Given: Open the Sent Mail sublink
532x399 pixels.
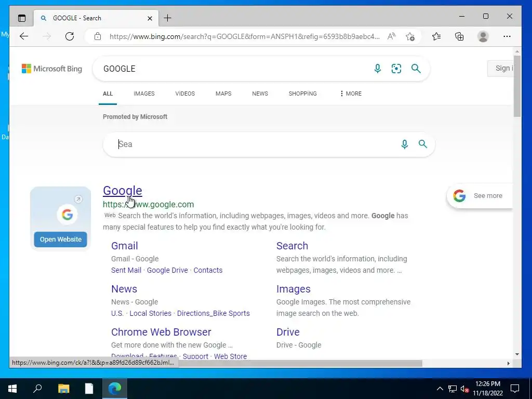Looking at the screenshot, I should pos(126,270).
